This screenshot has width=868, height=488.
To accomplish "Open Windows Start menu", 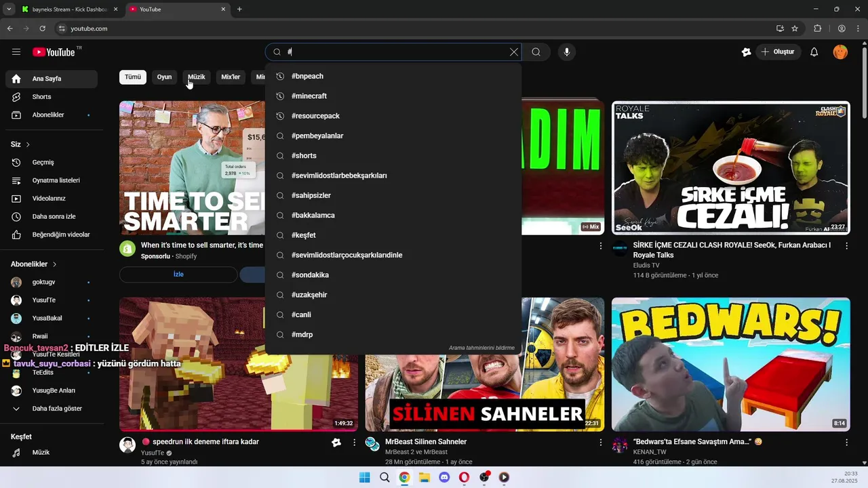I will point(364,477).
